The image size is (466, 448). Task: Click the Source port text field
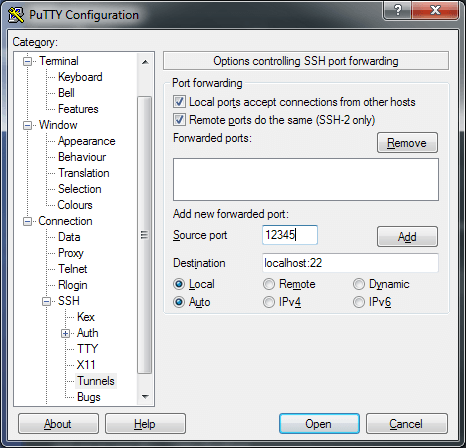tap(290, 235)
